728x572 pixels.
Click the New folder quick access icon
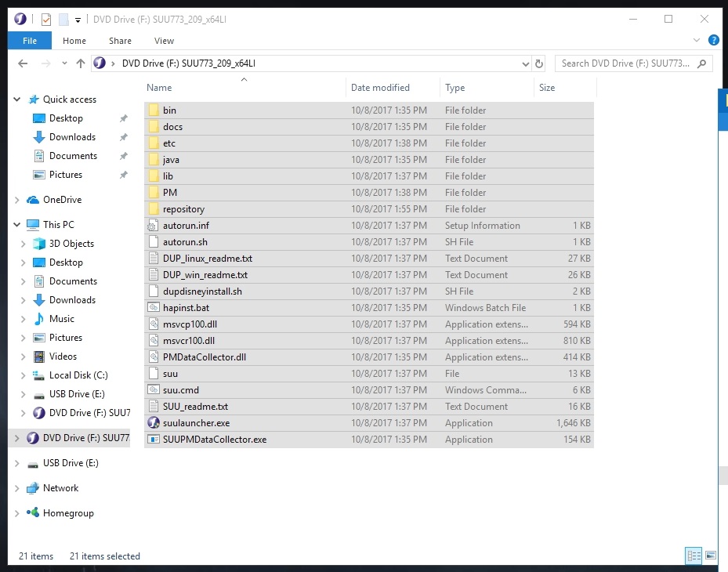click(63, 20)
